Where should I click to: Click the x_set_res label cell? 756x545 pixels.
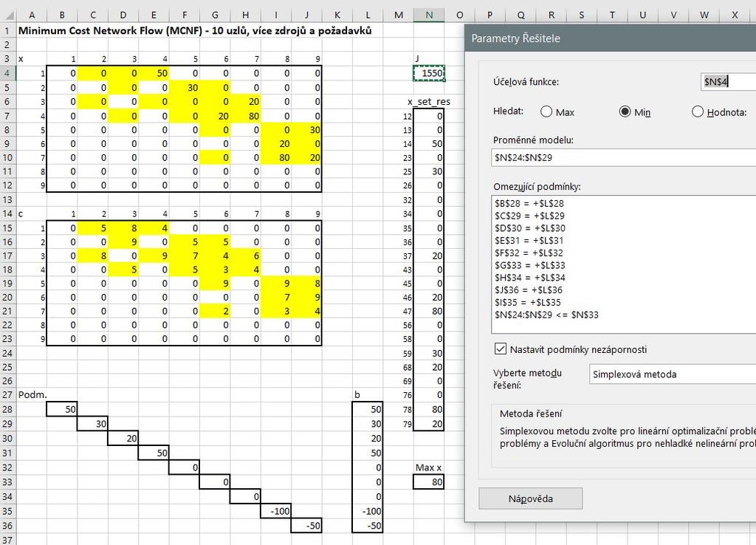click(x=429, y=101)
